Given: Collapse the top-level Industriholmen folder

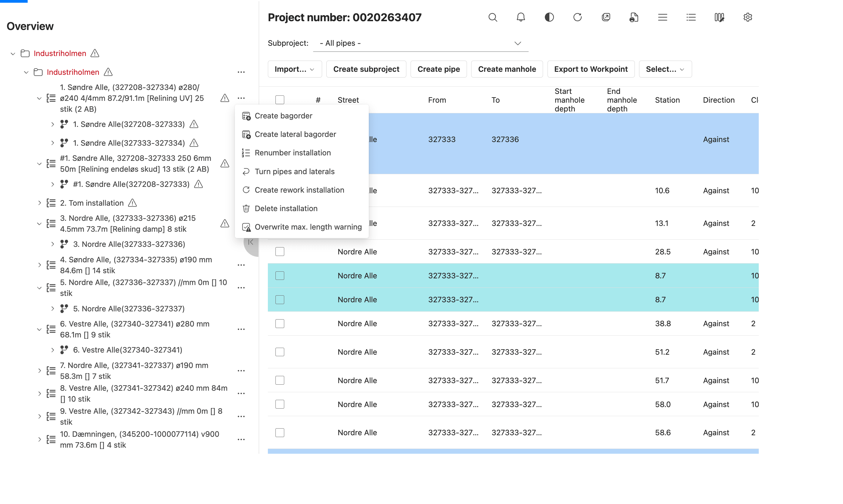Looking at the screenshot, I should coord(13,53).
